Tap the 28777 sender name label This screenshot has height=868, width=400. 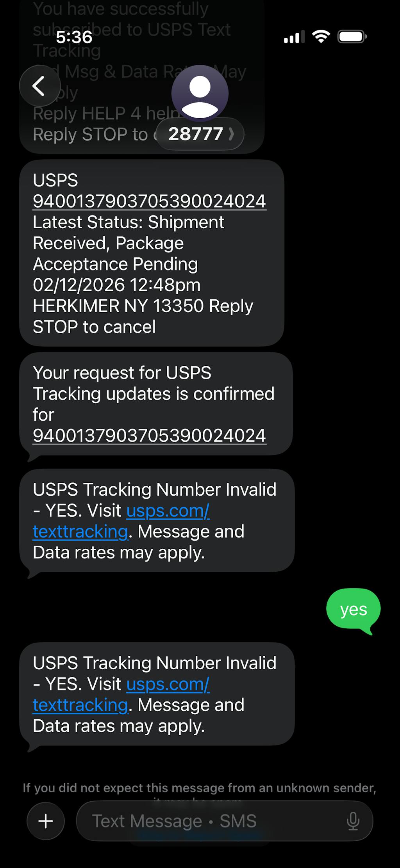(195, 134)
